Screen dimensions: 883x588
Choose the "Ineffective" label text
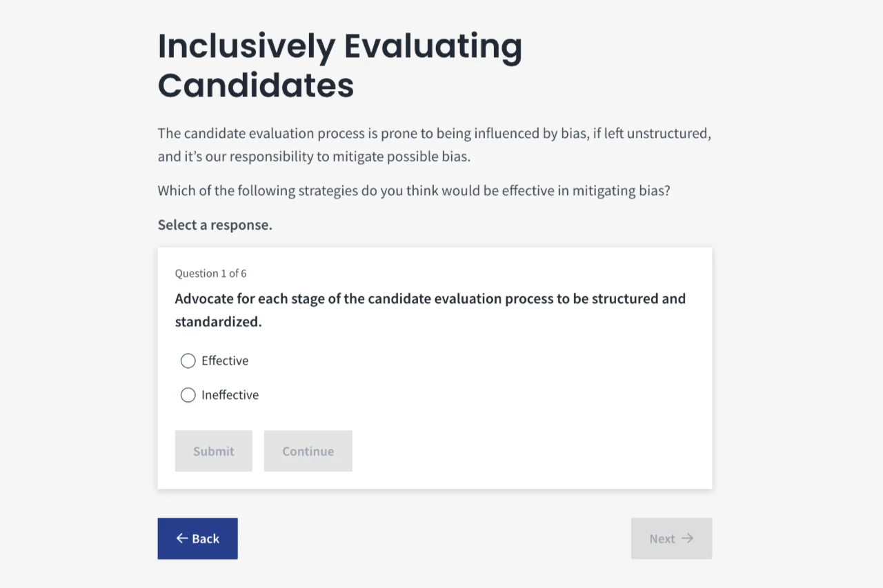[230, 395]
